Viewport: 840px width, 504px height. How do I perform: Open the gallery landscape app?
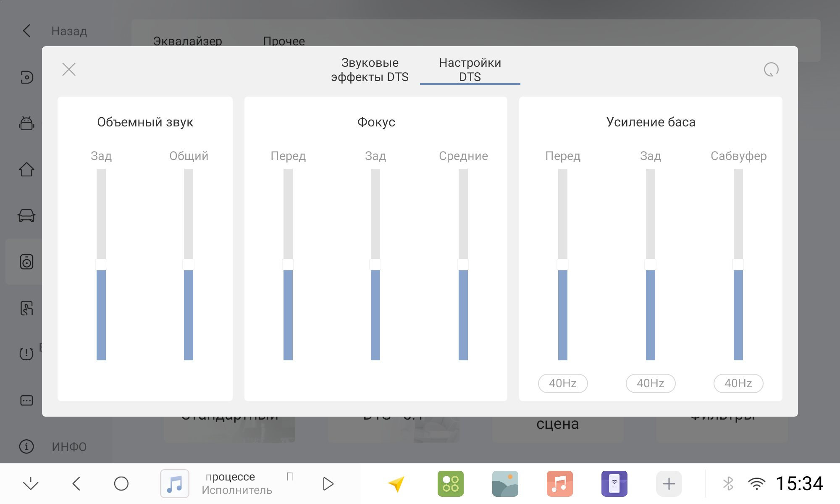[x=505, y=484]
